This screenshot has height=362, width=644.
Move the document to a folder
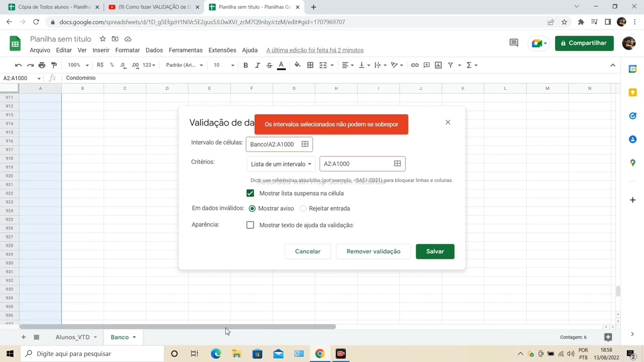[x=115, y=39]
